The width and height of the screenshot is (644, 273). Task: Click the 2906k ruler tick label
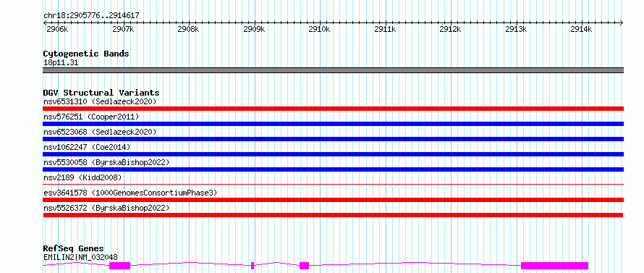tap(57, 30)
